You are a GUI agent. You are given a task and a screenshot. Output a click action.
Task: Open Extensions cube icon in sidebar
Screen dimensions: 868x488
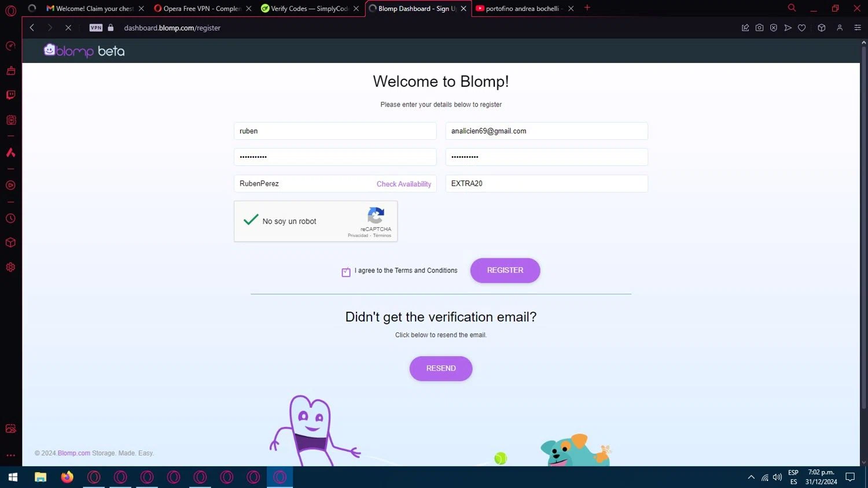pos(10,243)
